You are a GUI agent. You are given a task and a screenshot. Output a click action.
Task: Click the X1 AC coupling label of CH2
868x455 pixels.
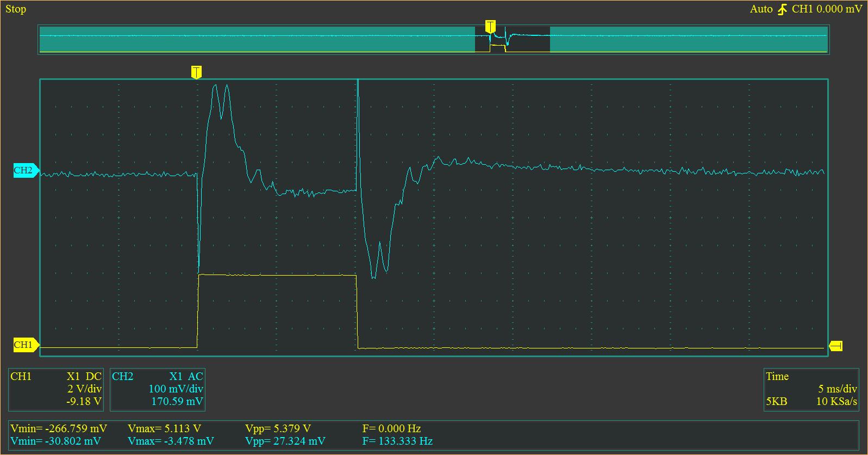point(186,376)
